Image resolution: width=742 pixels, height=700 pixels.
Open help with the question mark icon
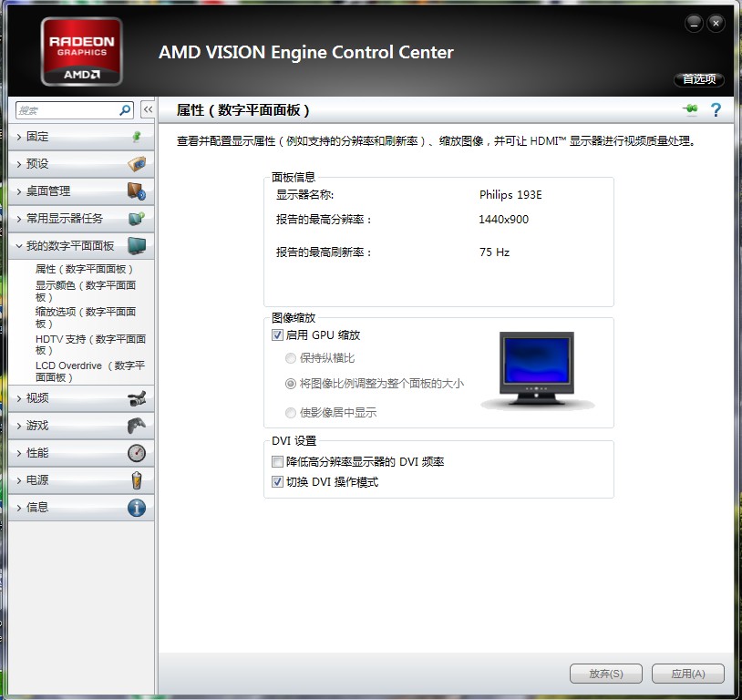(716, 109)
